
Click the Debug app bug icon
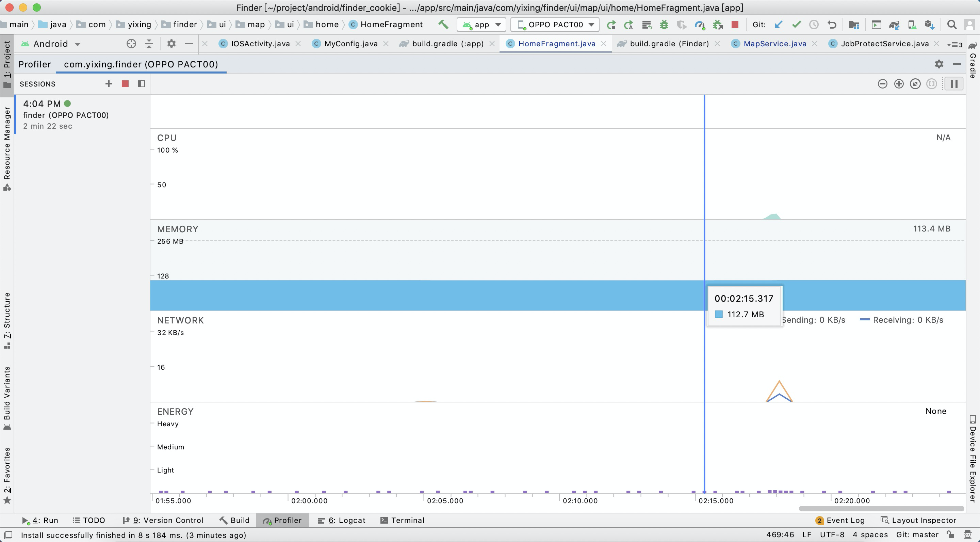point(664,25)
